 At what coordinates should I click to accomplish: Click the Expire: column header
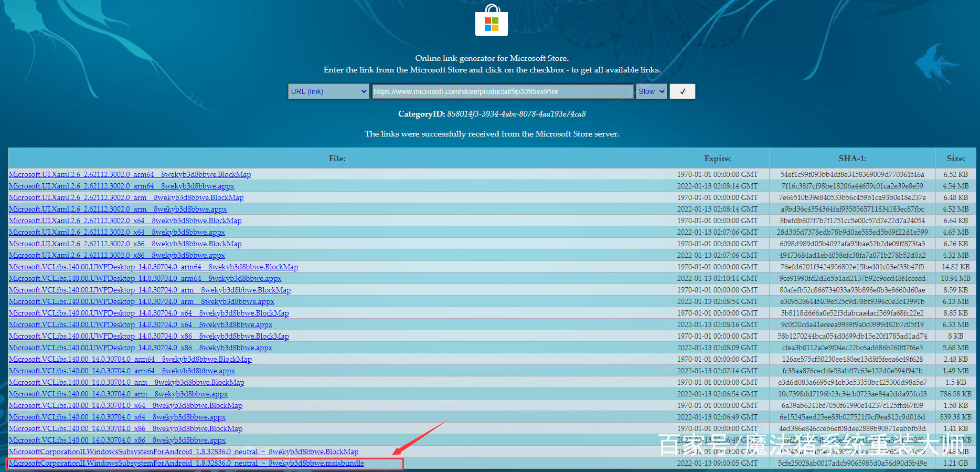pyautogui.click(x=717, y=158)
